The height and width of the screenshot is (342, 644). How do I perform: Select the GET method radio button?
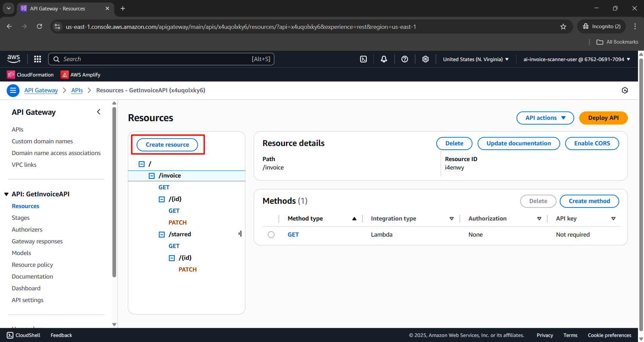[x=271, y=235]
